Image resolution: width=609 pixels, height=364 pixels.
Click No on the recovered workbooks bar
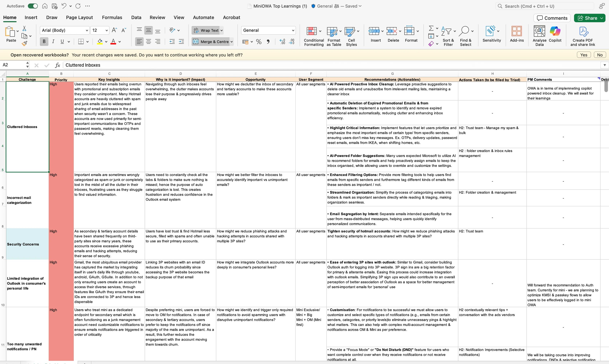click(600, 55)
